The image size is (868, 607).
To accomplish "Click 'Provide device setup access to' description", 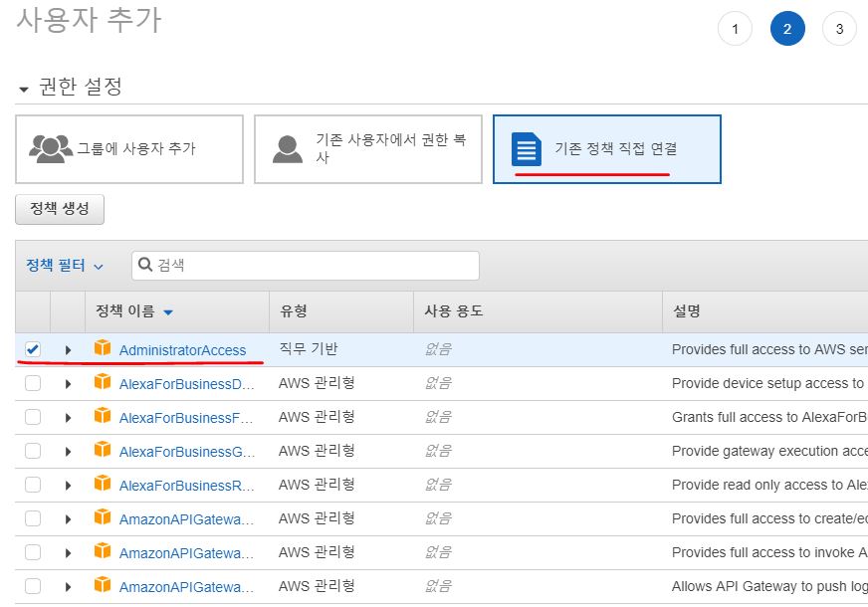I will (767, 383).
